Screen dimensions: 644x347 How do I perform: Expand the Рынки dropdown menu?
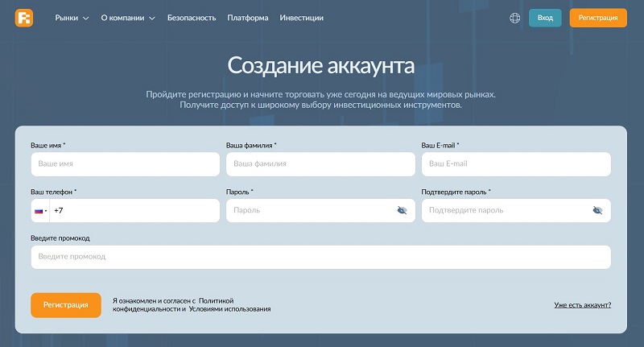point(72,18)
